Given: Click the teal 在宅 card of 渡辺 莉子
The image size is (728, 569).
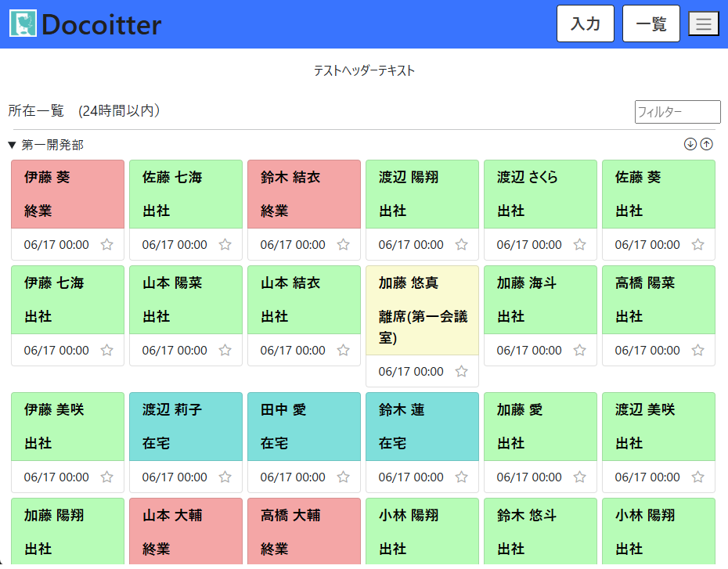Looking at the screenshot, I should point(186,427).
